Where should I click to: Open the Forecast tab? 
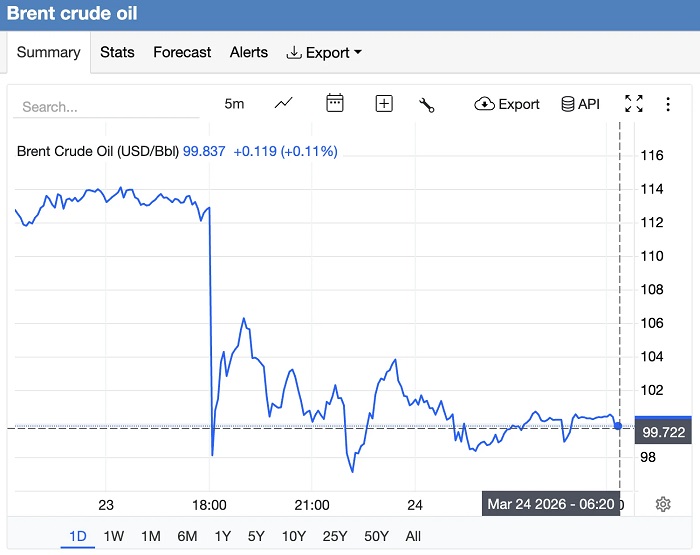(x=182, y=52)
